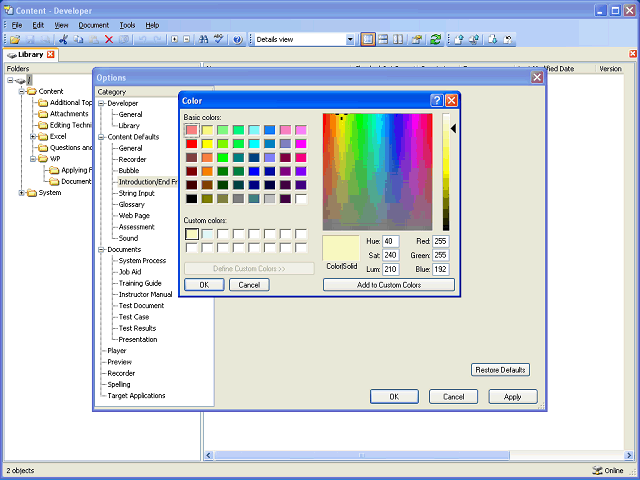
Task: Open the Document menu
Action: click(x=93, y=25)
